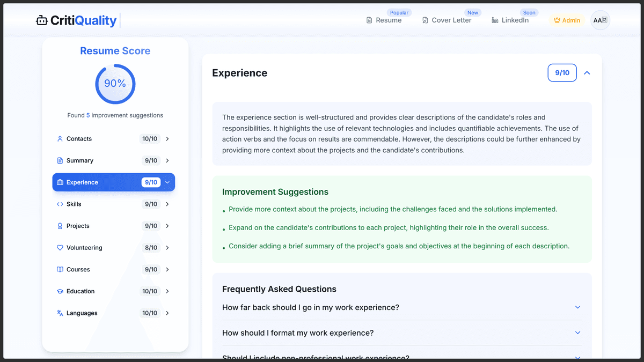The image size is (644, 362).
Task: Select Volunteering in the sidebar list
Action: point(114,248)
